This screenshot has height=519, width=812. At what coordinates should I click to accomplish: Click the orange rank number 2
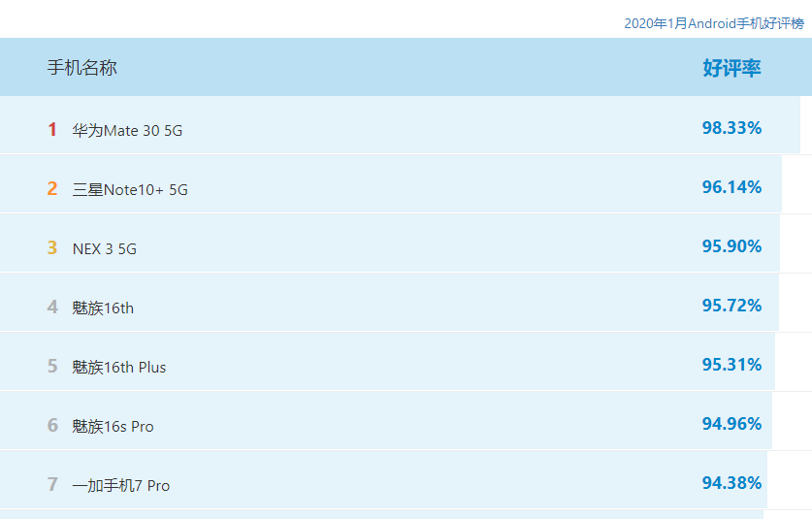(x=52, y=188)
